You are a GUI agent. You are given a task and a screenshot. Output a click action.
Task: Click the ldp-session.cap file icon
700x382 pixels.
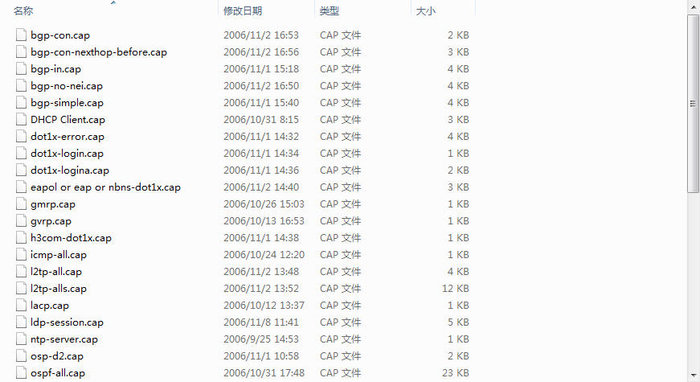pos(21,322)
